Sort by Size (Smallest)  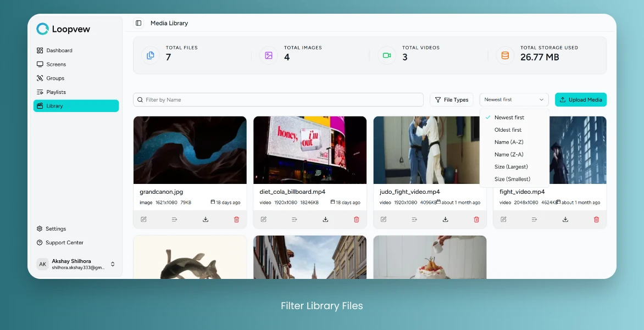pyautogui.click(x=514, y=179)
